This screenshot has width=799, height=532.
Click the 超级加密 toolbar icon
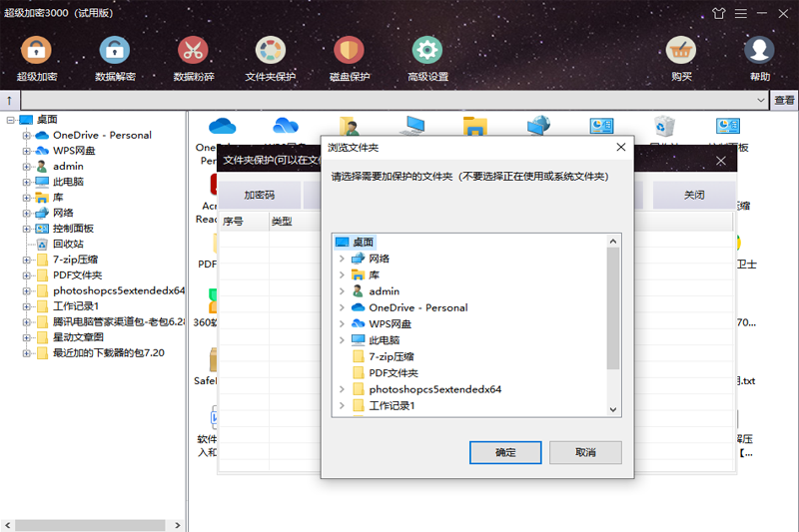tap(37, 51)
